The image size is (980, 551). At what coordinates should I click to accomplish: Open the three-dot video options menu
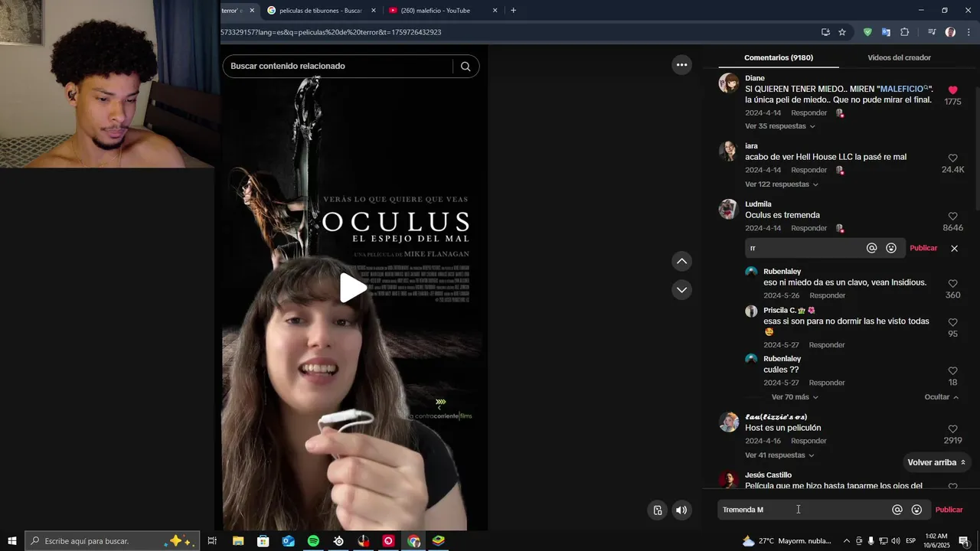(681, 65)
